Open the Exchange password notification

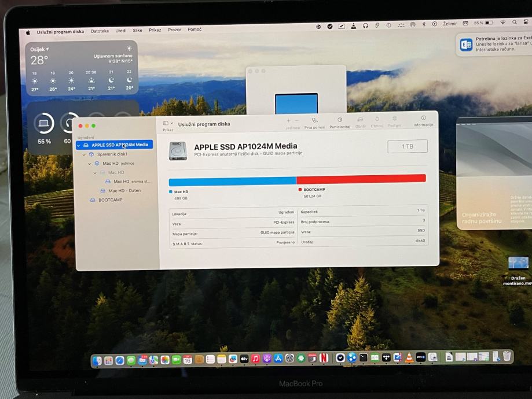click(494, 44)
